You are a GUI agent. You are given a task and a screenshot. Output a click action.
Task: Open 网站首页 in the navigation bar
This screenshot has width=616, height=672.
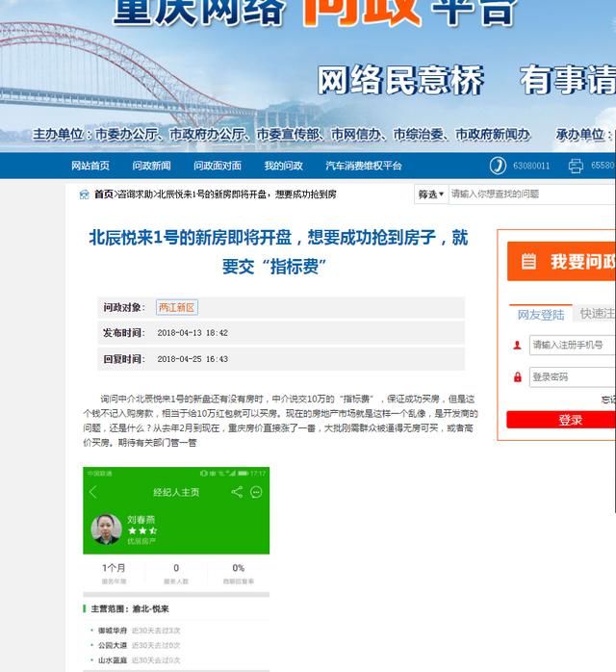coord(90,166)
